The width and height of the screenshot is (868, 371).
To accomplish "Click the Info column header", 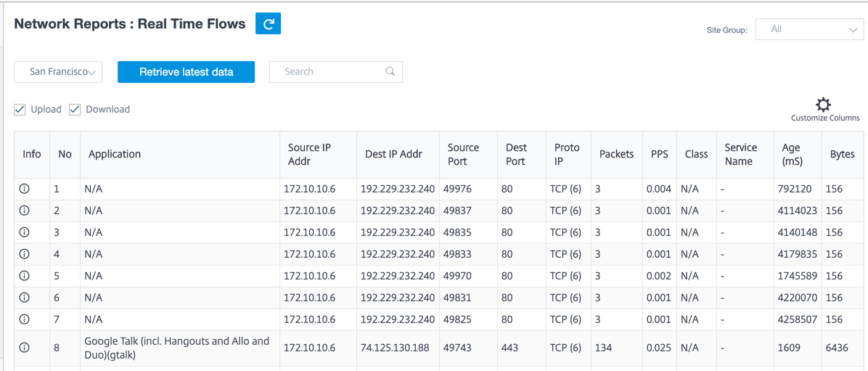I will coord(31,154).
